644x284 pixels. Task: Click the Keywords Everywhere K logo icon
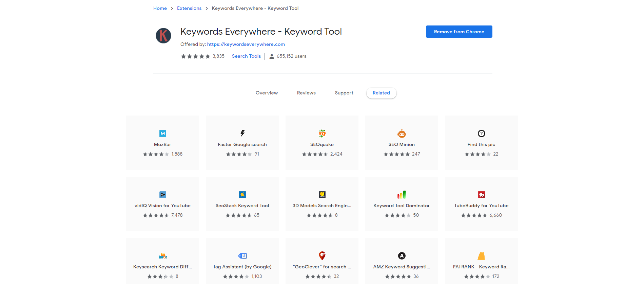pos(163,36)
